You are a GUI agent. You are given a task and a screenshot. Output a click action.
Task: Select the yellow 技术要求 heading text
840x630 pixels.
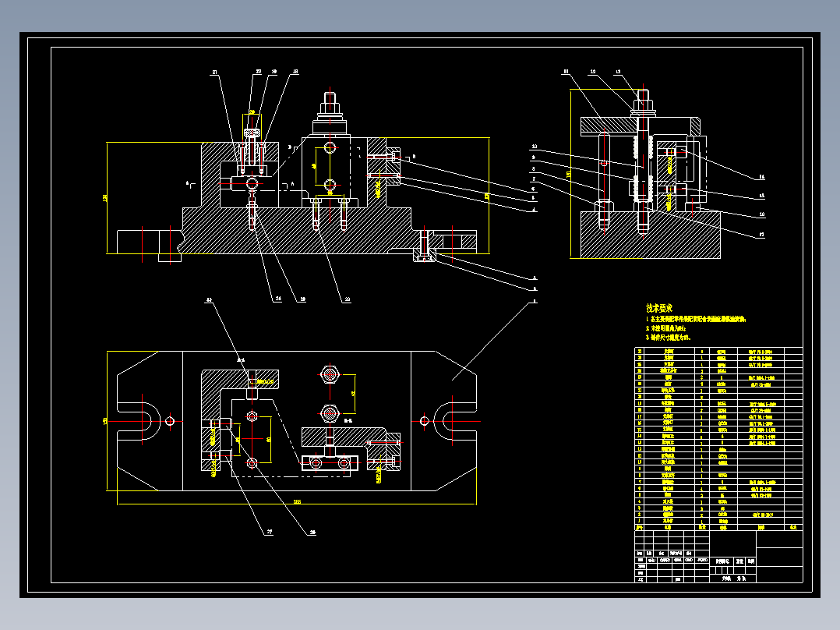coord(659,309)
